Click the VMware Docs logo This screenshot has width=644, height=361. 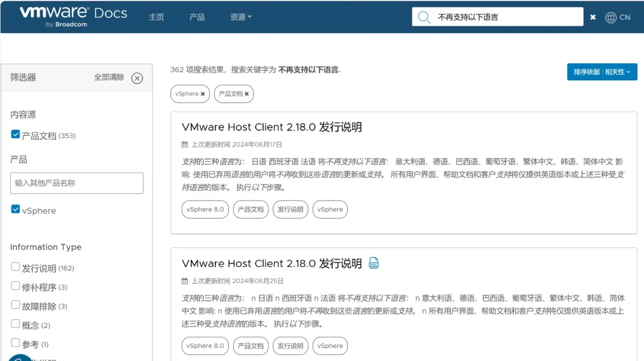click(x=73, y=16)
